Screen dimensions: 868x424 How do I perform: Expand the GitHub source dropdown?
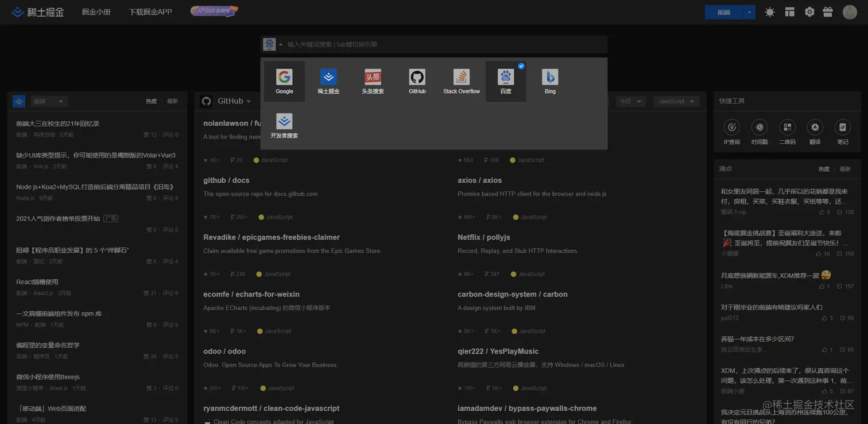coord(234,101)
